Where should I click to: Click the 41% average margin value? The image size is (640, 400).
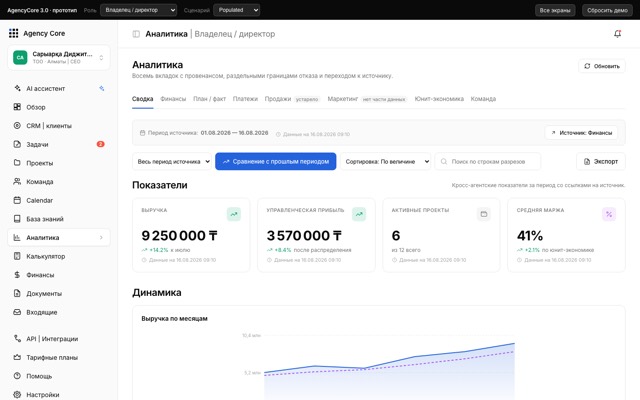coord(530,236)
